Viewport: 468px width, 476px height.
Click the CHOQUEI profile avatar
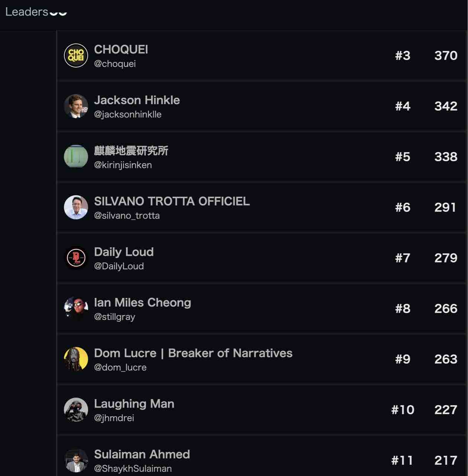pyautogui.click(x=76, y=55)
